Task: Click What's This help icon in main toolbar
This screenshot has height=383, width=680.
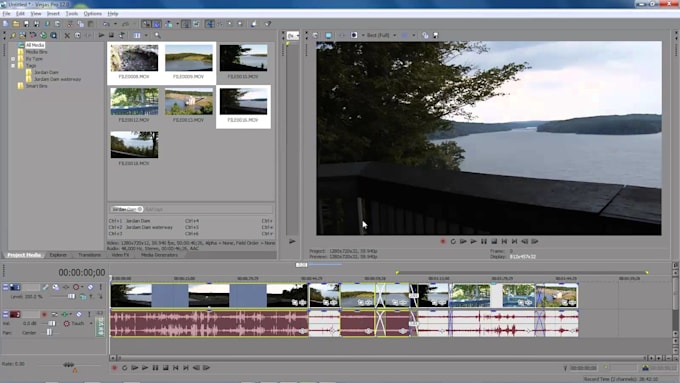Action: point(268,24)
